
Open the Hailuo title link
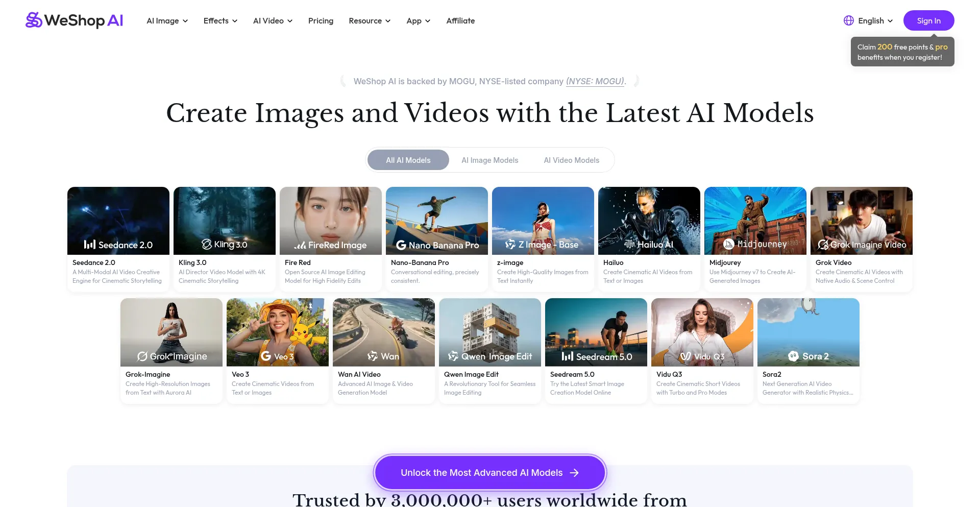(614, 262)
